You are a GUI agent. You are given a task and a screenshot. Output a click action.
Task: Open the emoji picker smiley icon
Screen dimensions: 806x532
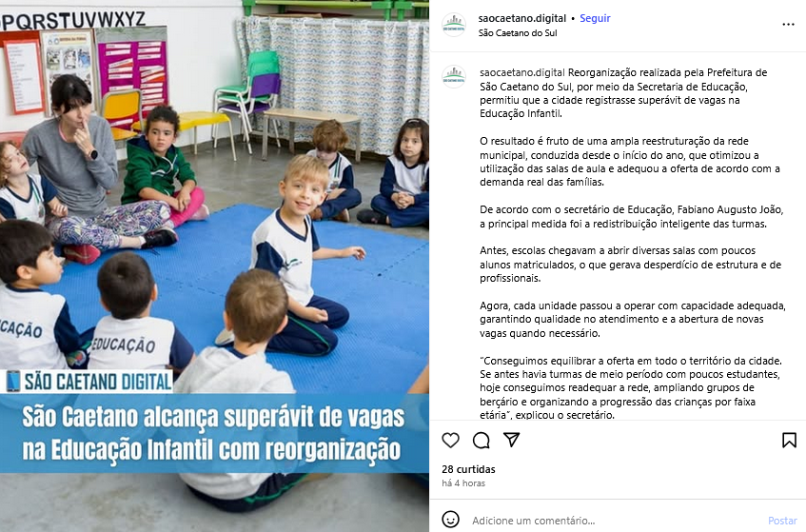450,519
